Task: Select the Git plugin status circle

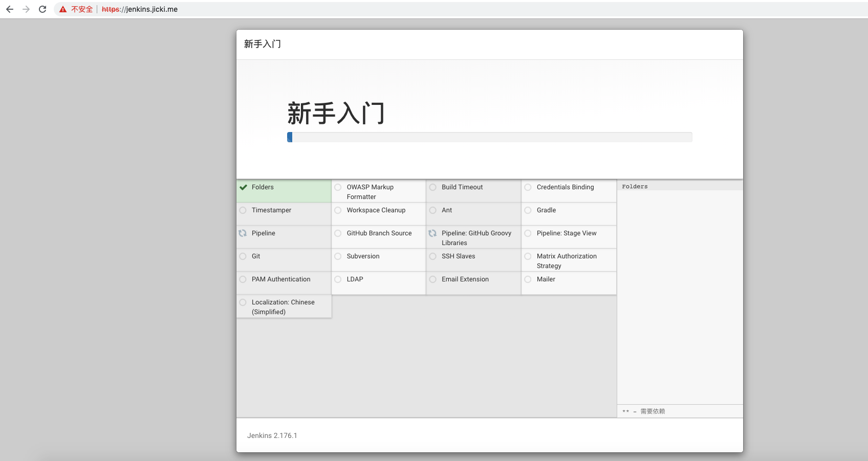Action: 243,256
